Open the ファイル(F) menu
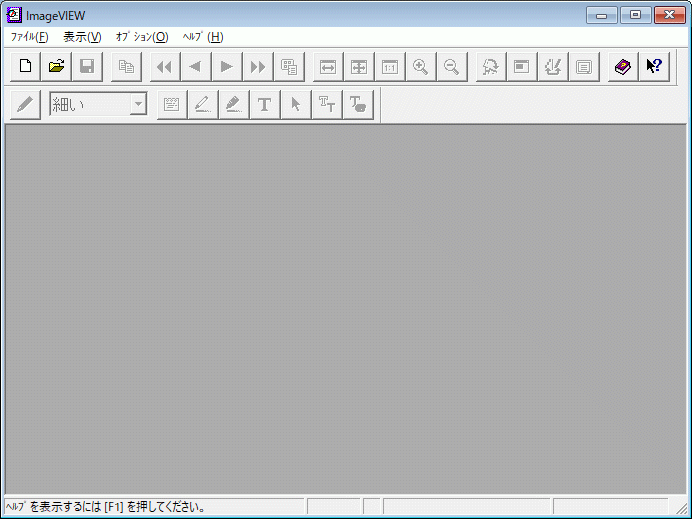 tap(29, 37)
